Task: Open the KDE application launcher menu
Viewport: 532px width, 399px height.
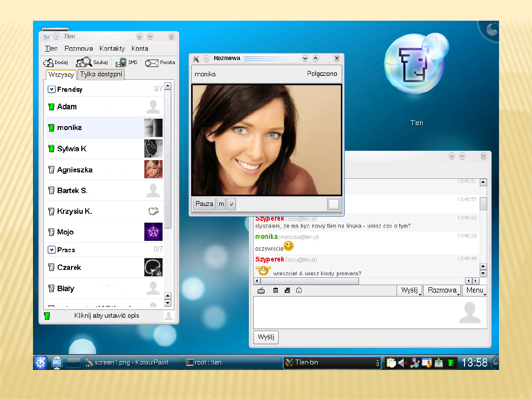Action: [x=40, y=363]
